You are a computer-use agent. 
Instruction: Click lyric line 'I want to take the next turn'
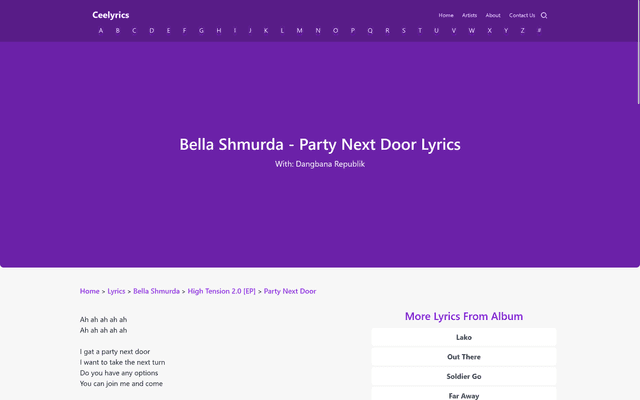(122, 362)
